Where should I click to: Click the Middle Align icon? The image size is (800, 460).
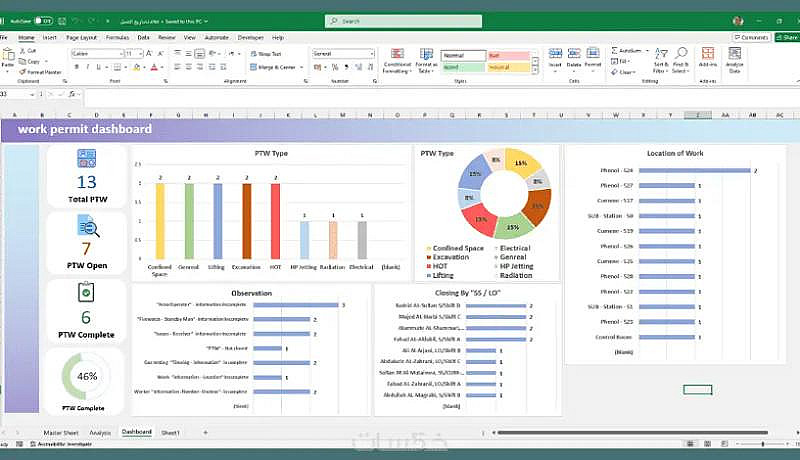pyautogui.click(x=188, y=53)
